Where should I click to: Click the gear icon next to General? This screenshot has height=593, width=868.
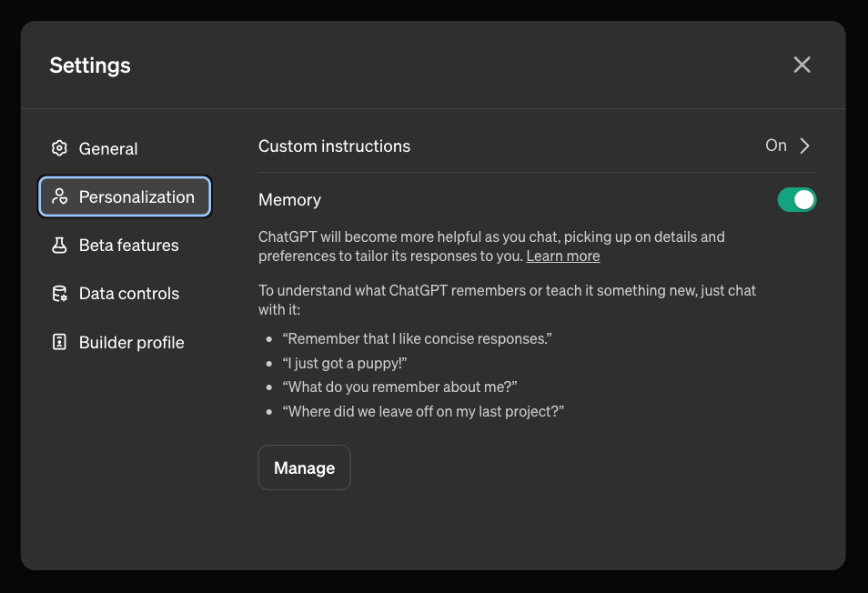click(x=60, y=148)
